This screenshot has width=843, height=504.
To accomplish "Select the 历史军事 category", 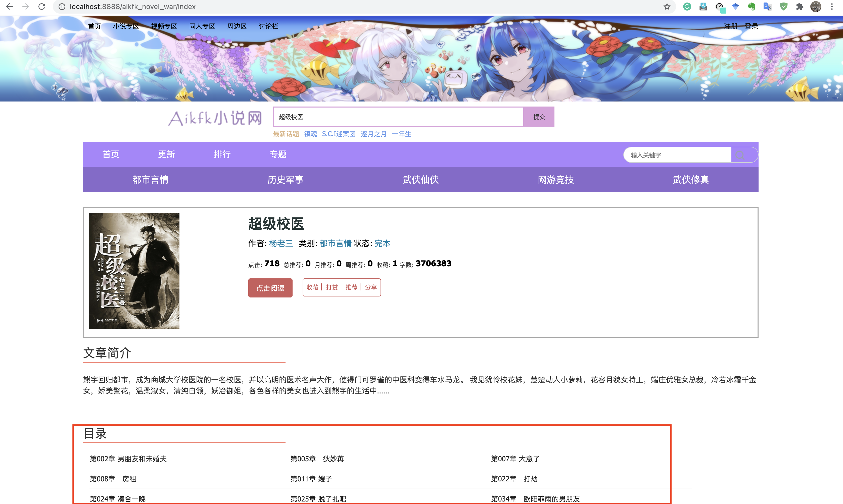I will tap(285, 180).
